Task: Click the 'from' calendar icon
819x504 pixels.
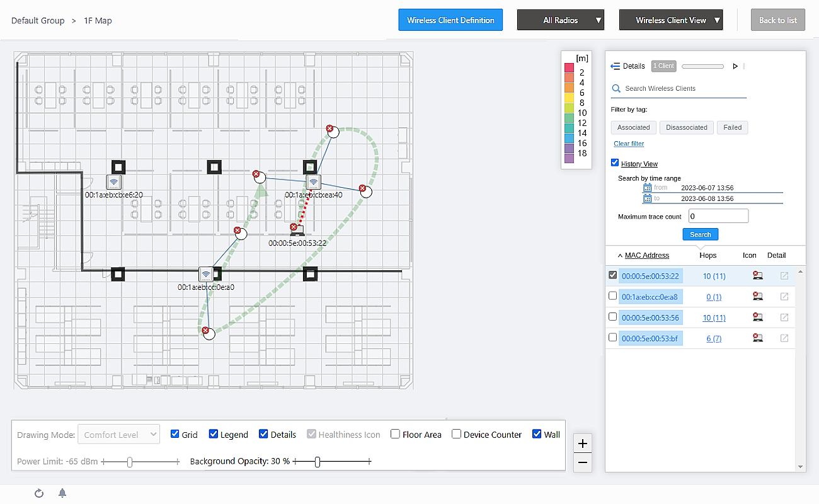Action: tap(648, 188)
